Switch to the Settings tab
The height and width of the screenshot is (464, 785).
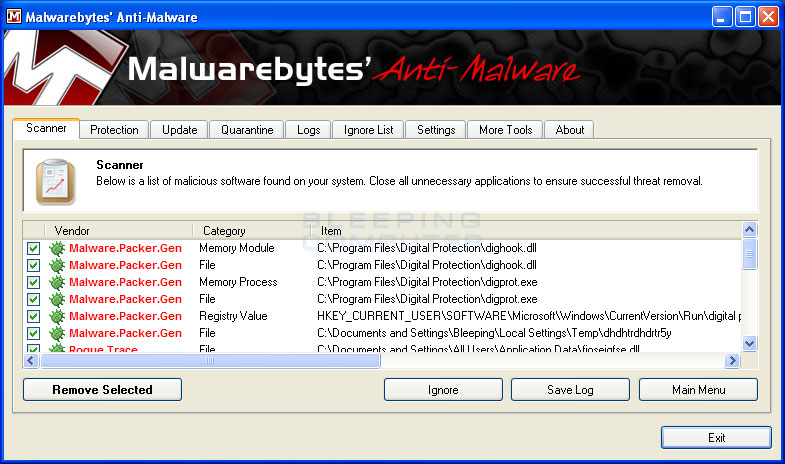(436, 130)
